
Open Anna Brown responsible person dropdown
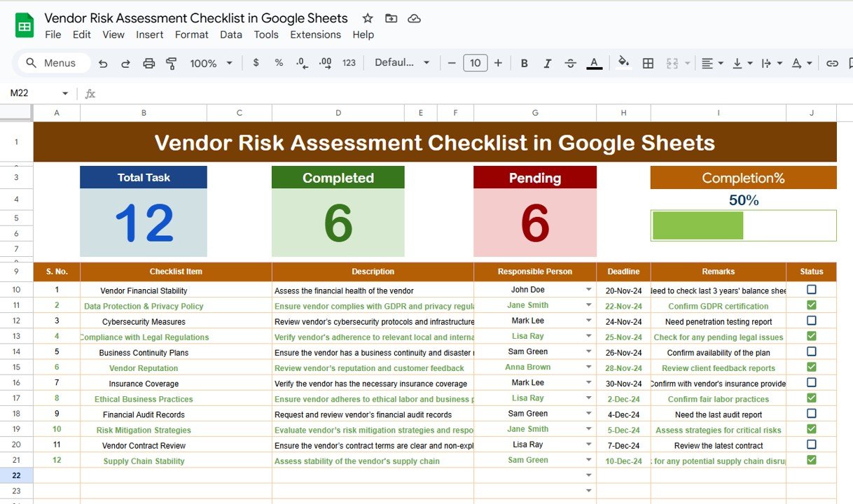[x=589, y=367]
